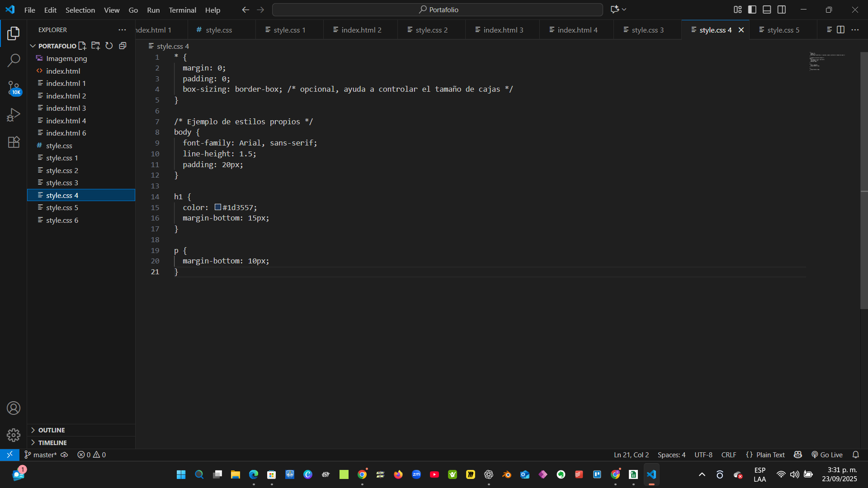Open Explorer views and more actions menu
The width and height of the screenshot is (868, 488).
tap(122, 30)
